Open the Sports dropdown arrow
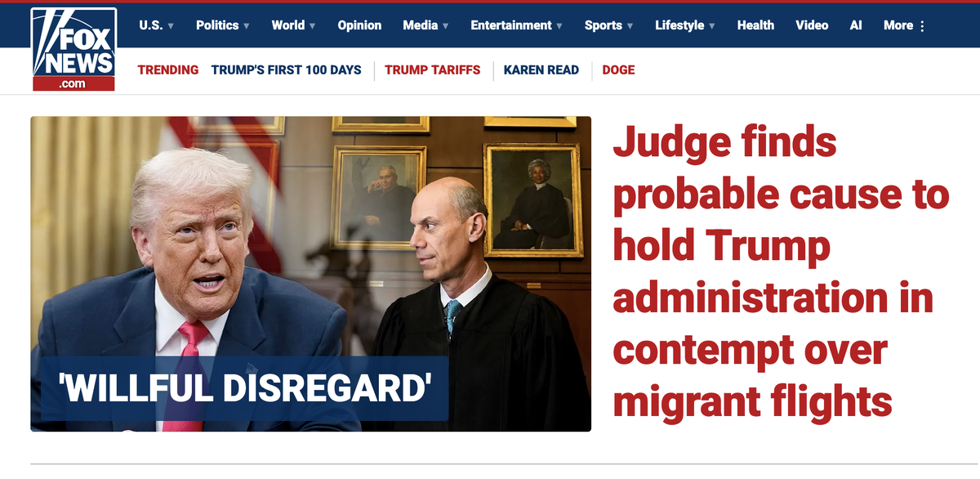 pyautogui.click(x=630, y=26)
